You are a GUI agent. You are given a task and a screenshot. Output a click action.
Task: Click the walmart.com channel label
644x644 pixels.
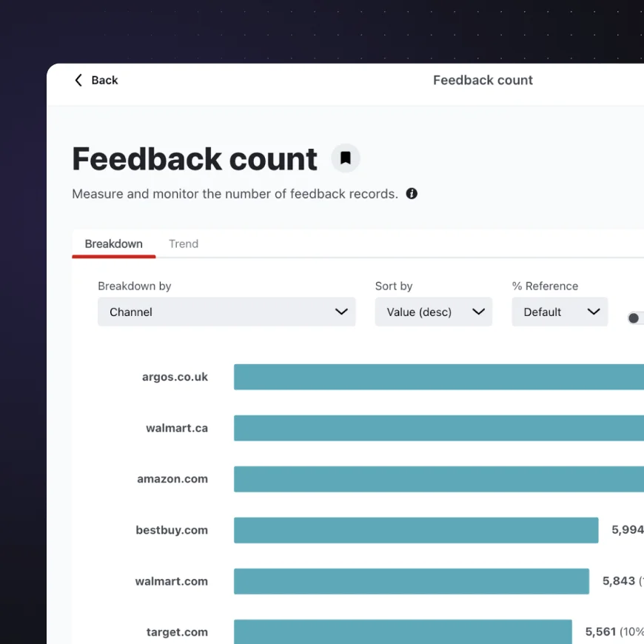[171, 581]
